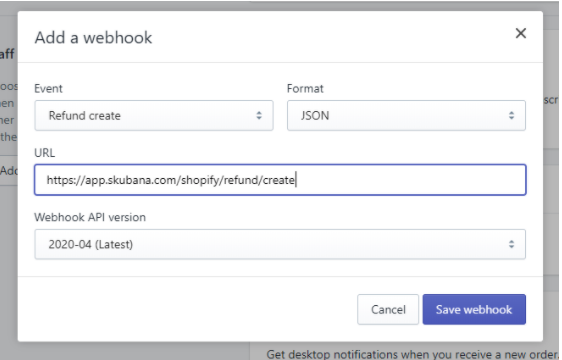Click the Save webhook button
Image resolution: width=562 pixels, height=360 pixels.
pos(474,309)
